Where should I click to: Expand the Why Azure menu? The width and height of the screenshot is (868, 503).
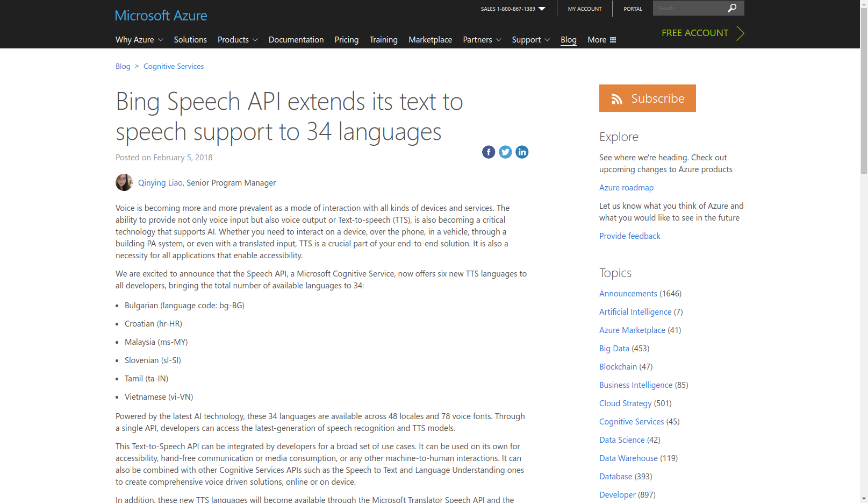pyautogui.click(x=139, y=40)
